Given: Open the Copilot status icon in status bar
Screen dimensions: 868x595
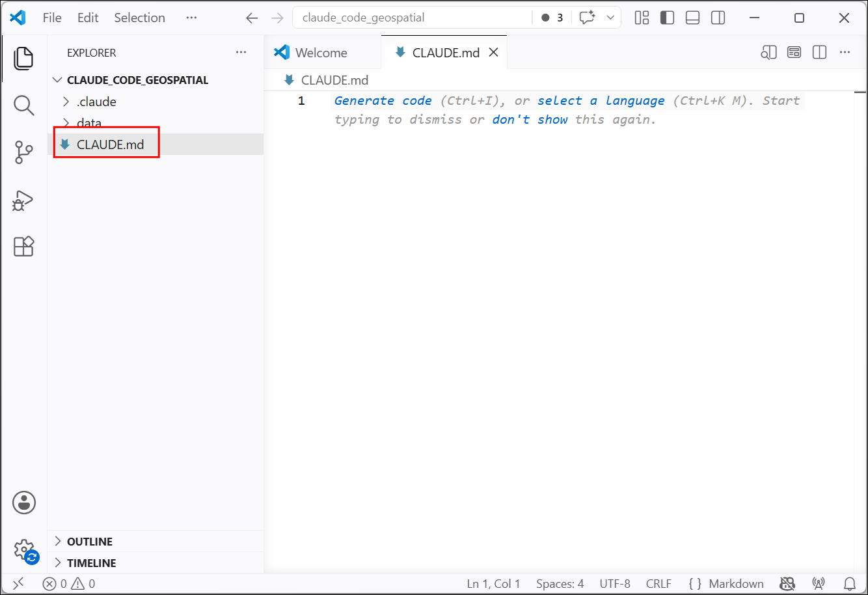Looking at the screenshot, I should coord(787,584).
